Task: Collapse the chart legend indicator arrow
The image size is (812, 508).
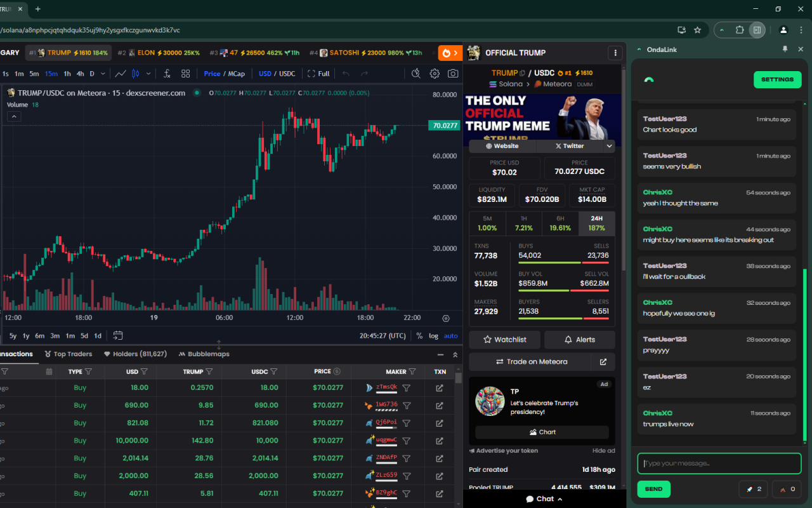Action: pos(14,116)
